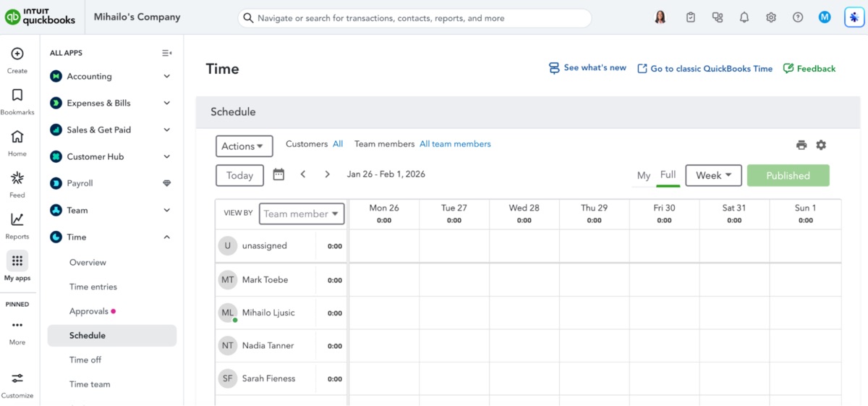Open the calendar date picker icon
868x406 pixels.
coord(278,174)
